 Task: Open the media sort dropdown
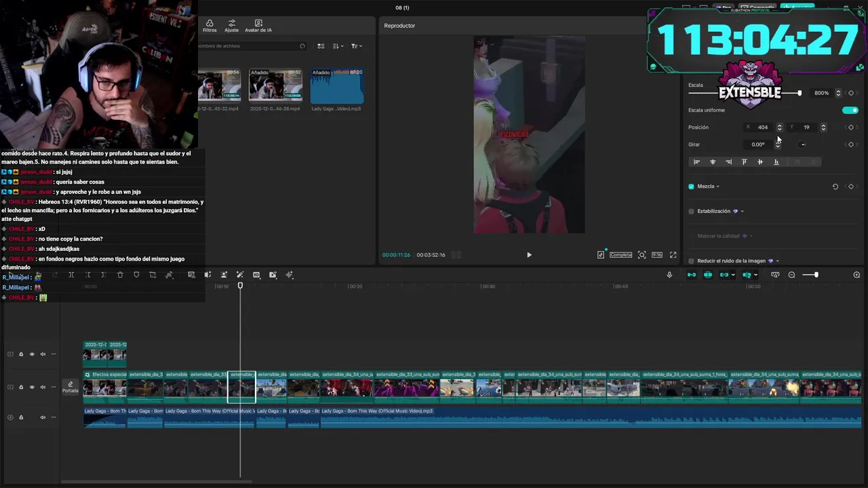coord(338,46)
